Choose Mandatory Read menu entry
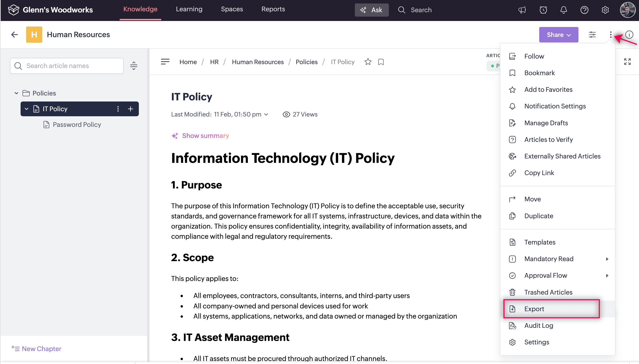This screenshot has height=364, width=639. [549, 259]
